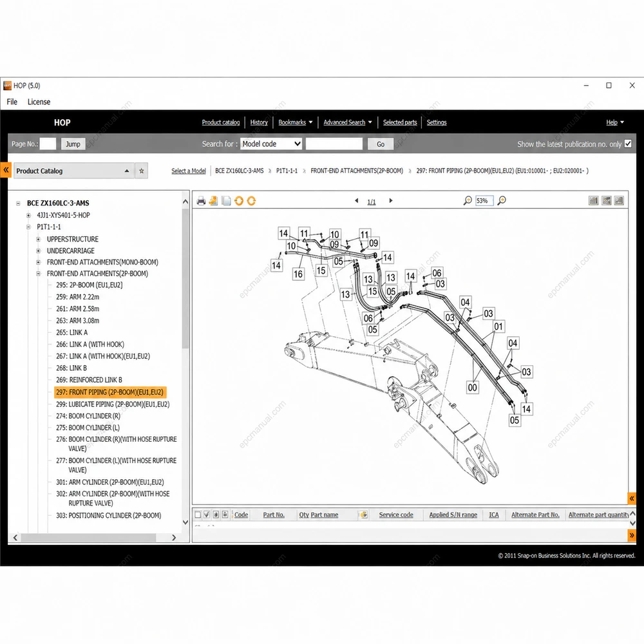Click callout 16 in the diagram
Image resolution: width=644 pixels, height=644 pixels.
click(x=298, y=274)
